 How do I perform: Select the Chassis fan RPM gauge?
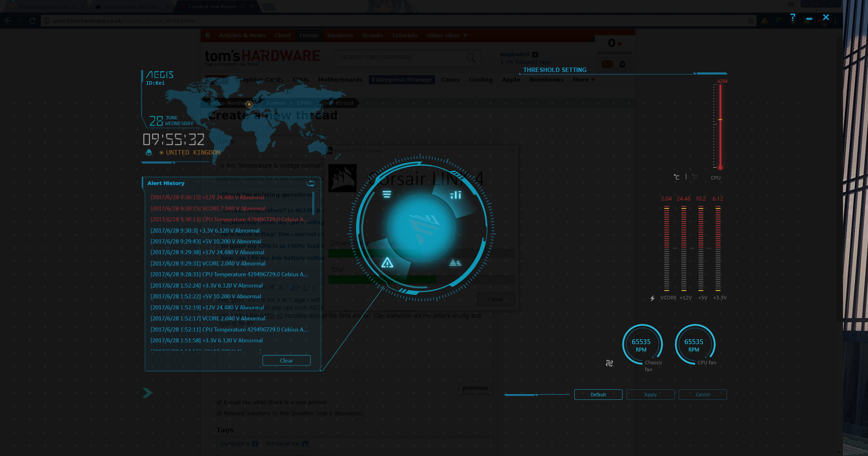(x=642, y=345)
